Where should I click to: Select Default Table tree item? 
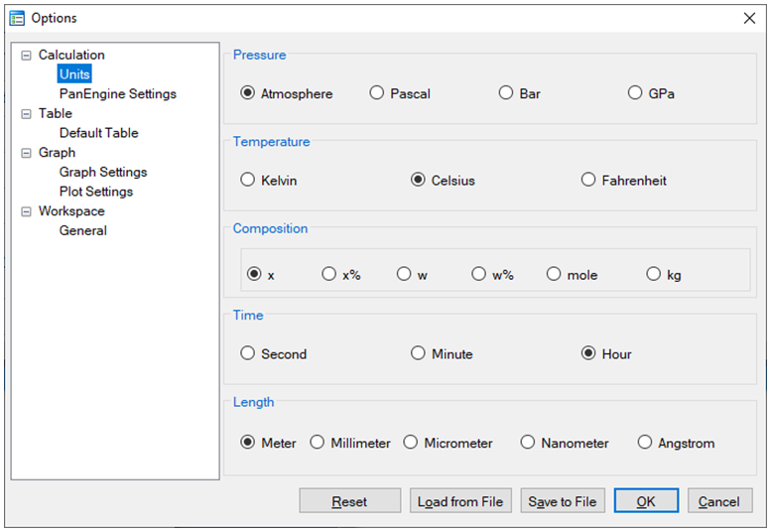(98, 133)
